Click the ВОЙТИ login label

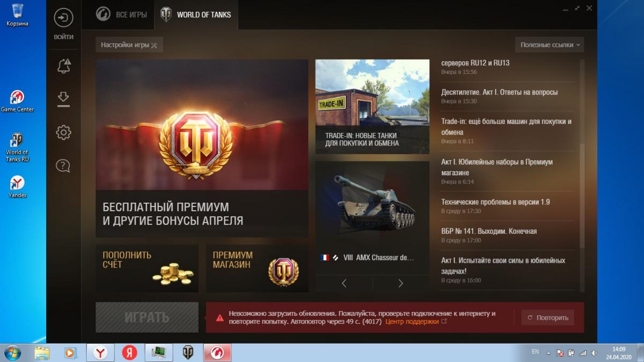pyautogui.click(x=63, y=37)
